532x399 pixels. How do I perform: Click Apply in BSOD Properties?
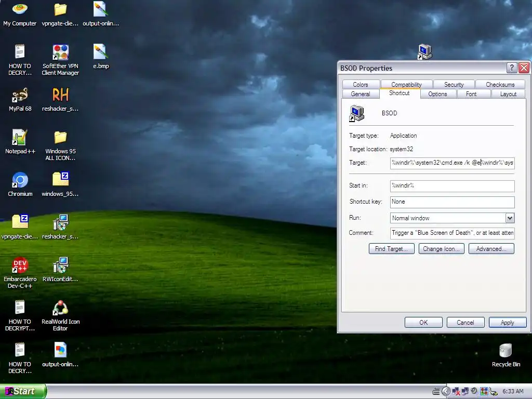508,322
